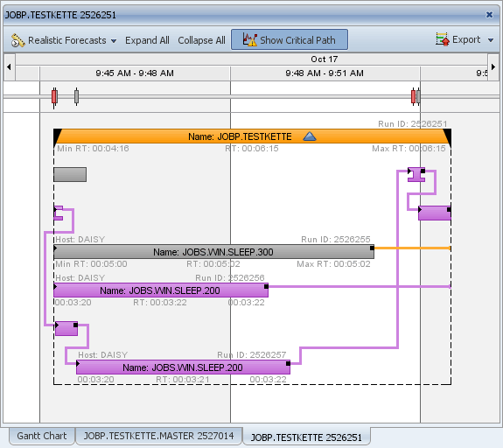This screenshot has width=503, height=448.
Task: Click the Realistic Forecasts ruler icon
Action: (17, 40)
